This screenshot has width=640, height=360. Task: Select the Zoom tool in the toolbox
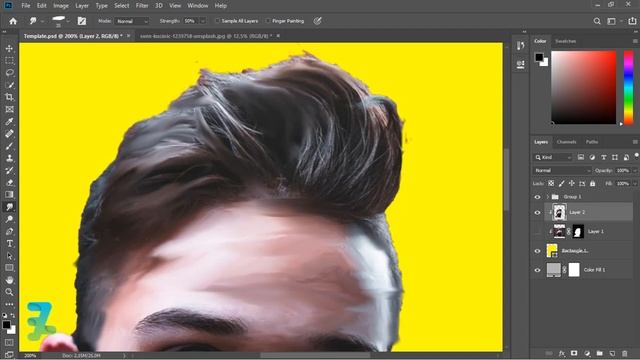[9, 292]
